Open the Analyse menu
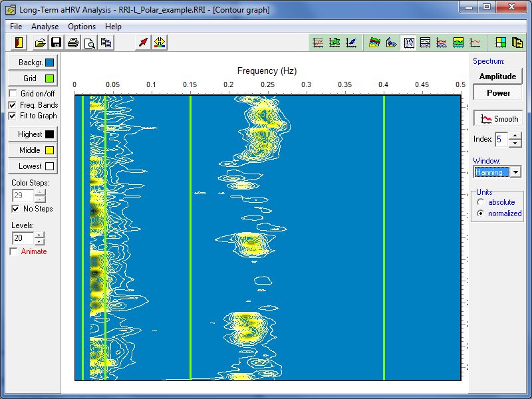Screen dimensions: 532x399 45,27
